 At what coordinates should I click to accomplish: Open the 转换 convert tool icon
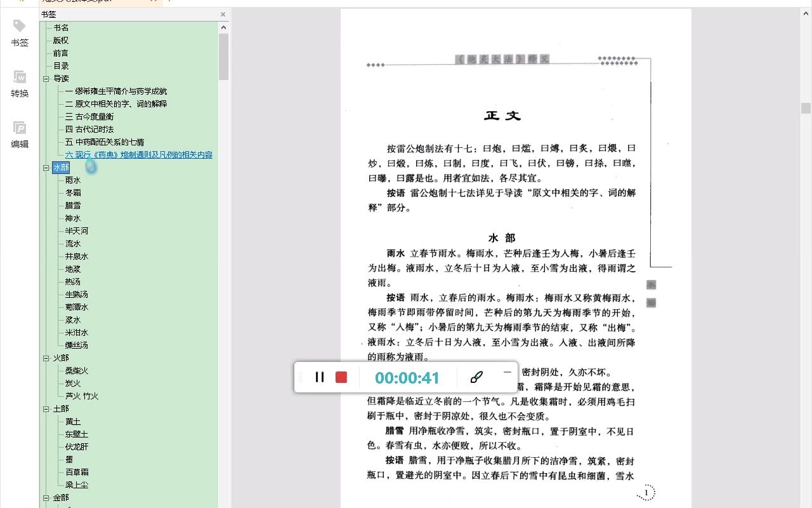[19, 84]
